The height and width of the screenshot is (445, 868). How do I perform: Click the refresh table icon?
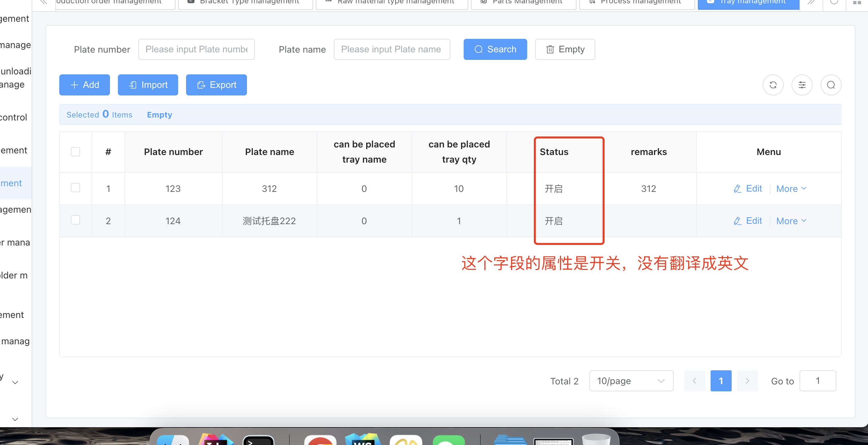pyautogui.click(x=773, y=85)
